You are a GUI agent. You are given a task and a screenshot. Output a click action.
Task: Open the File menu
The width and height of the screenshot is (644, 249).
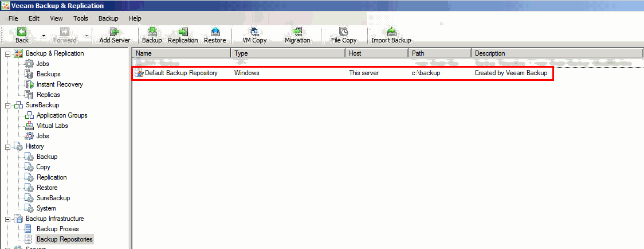14,18
